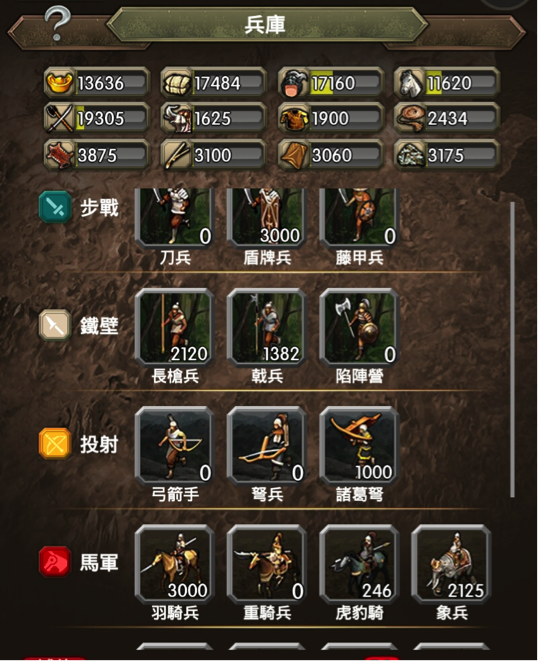Select the 鐵壁 spear category icon
This screenshot has height=661, width=538.
tap(55, 325)
